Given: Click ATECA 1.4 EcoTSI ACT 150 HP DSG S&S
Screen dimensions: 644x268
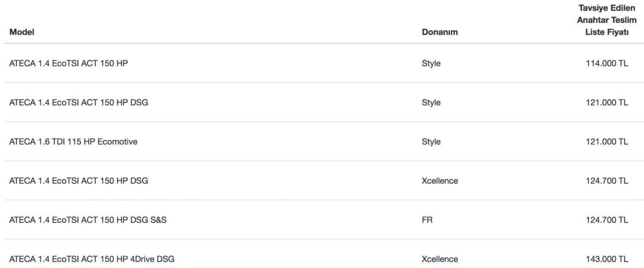Looking at the screenshot, I should click(88, 220).
